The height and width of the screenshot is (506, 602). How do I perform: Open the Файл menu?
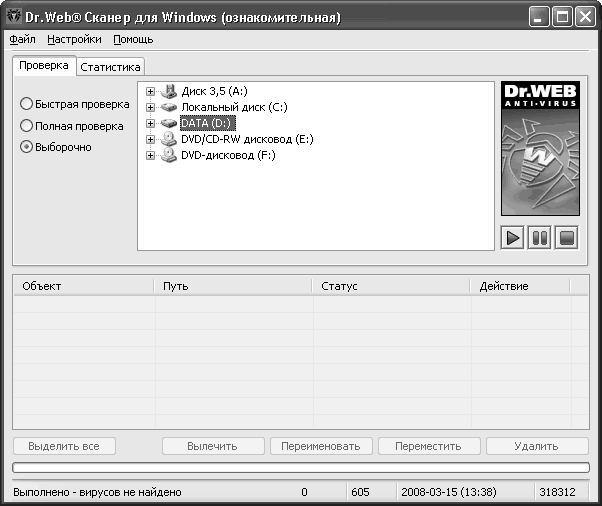pos(22,40)
